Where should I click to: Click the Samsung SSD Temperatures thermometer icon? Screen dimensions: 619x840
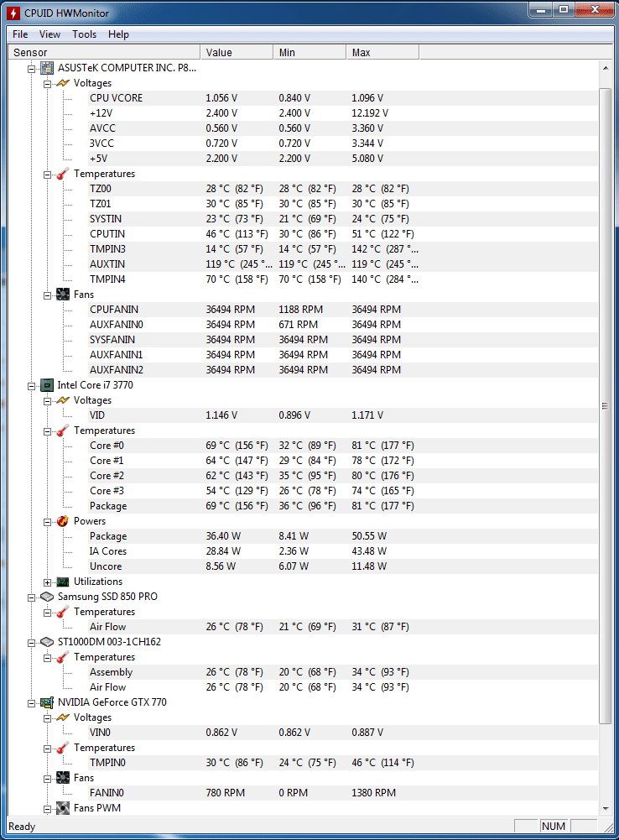(63, 611)
